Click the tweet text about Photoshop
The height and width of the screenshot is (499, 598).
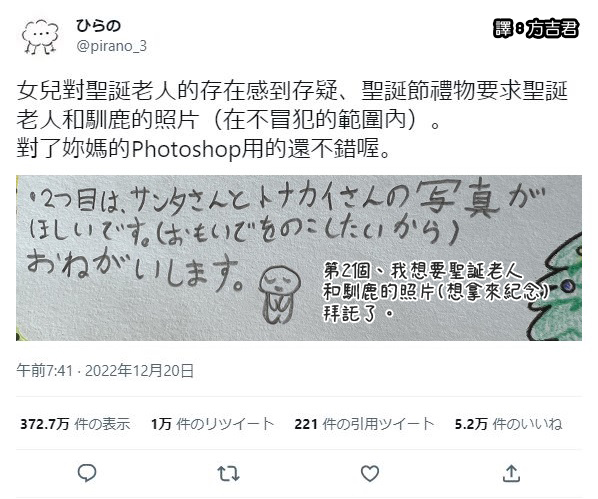pyautogui.click(x=203, y=148)
